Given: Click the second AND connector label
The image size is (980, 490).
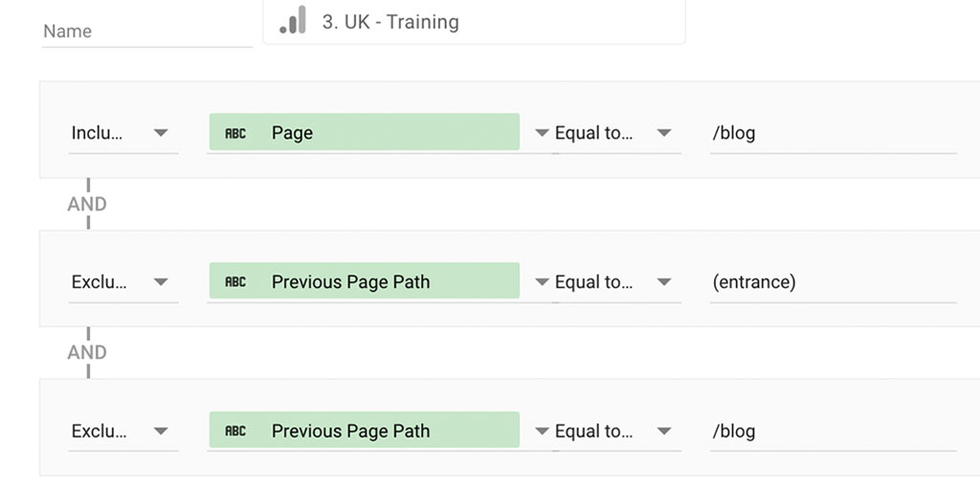Looking at the screenshot, I should pos(87,352).
